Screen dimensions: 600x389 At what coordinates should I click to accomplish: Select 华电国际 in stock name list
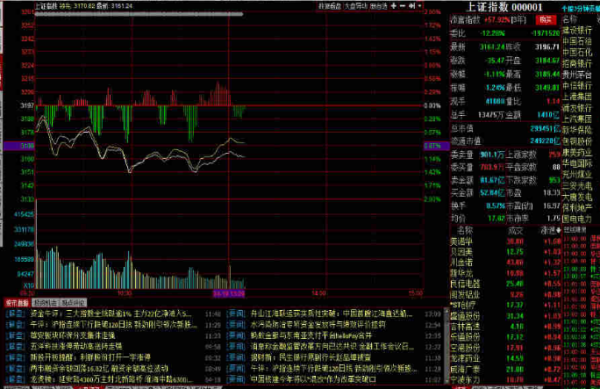[x=577, y=164]
